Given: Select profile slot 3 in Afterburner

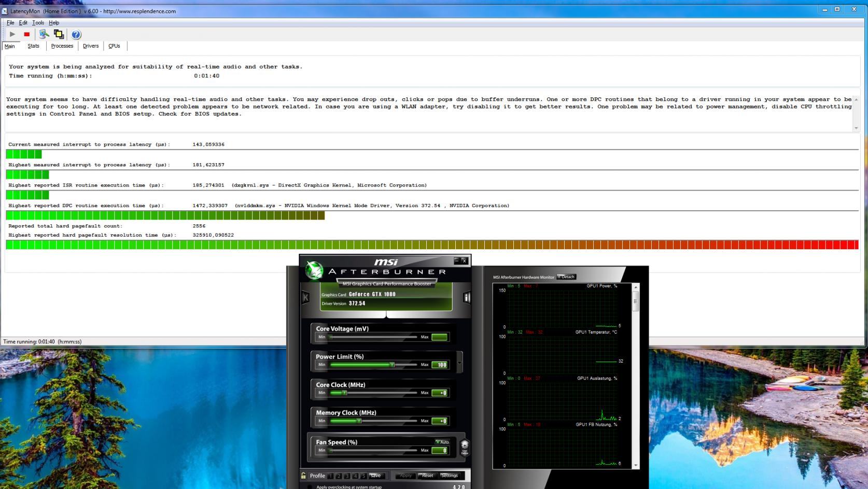Looking at the screenshot, I should (x=347, y=476).
